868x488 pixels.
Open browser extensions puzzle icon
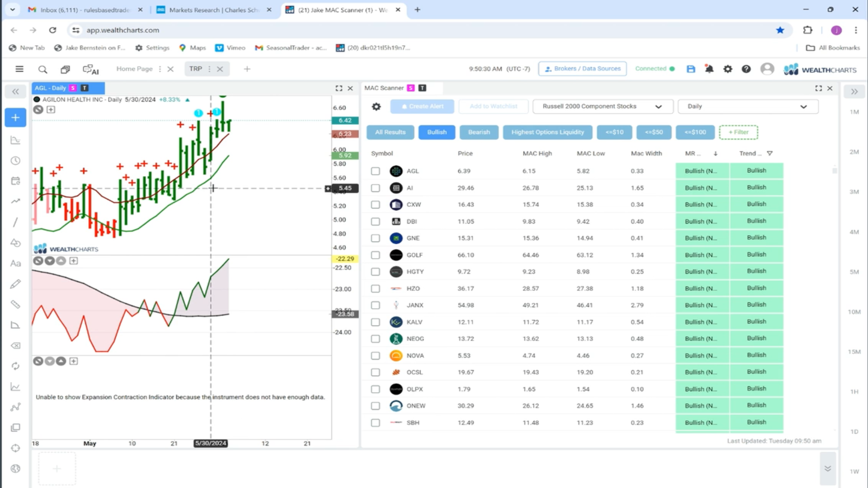click(x=807, y=30)
